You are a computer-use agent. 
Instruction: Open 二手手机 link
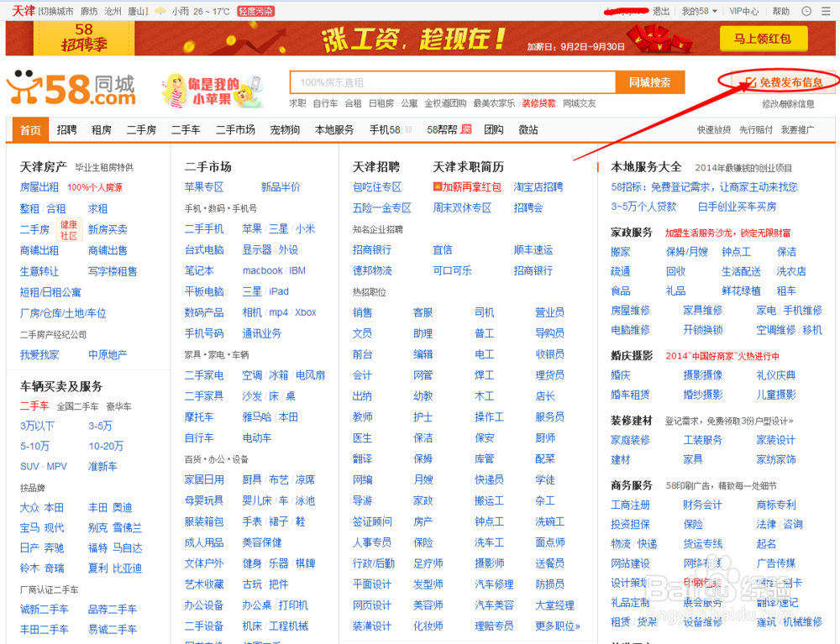coord(204,229)
